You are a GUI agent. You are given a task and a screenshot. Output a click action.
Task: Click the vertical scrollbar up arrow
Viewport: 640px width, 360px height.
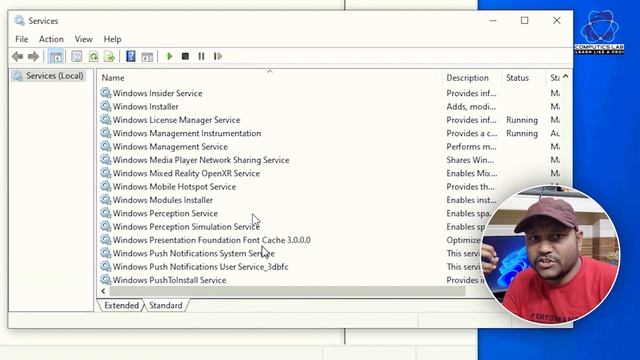click(x=566, y=76)
